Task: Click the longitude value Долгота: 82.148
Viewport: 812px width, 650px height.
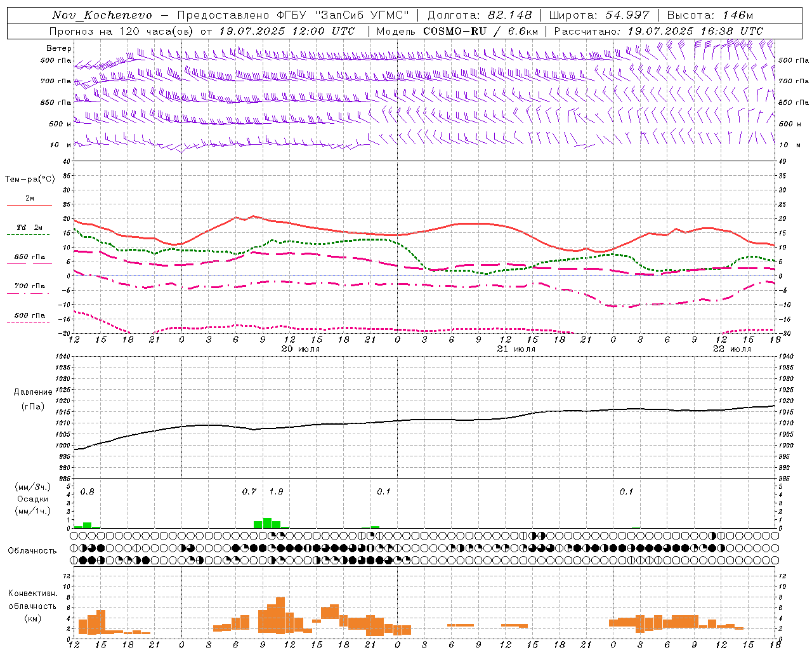Action: click(x=480, y=15)
